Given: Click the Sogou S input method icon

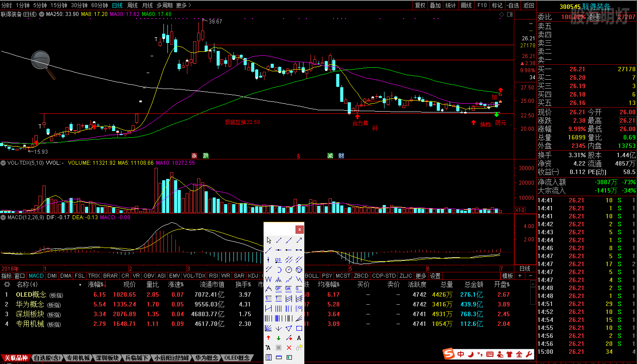Looking at the screenshot, I should pyautogui.click(x=449, y=354).
